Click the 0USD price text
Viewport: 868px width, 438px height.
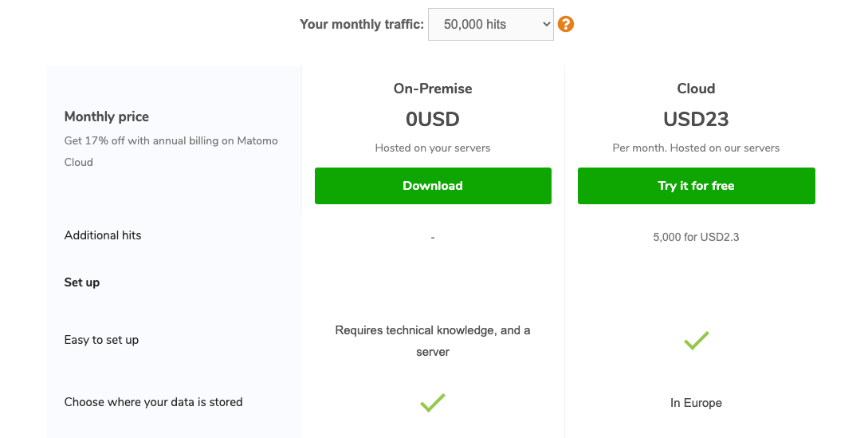(433, 120)
